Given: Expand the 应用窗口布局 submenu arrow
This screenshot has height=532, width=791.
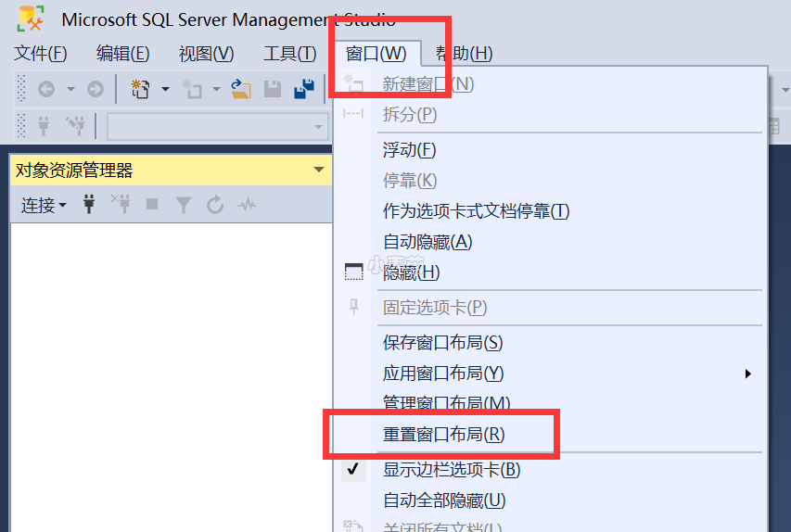Looking at the screenshot, I should pyautogui.click(x=747, y=374).
